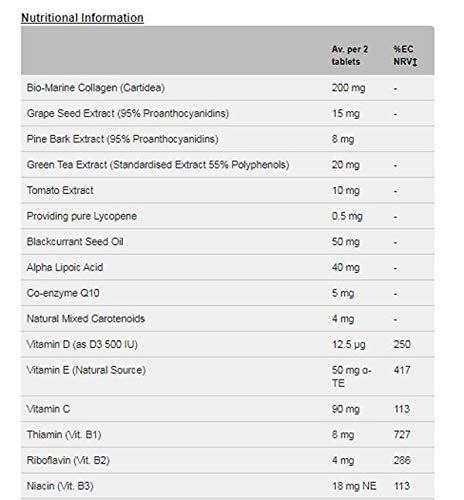The width and height of the screenshot is (464, 500).
Task: Select the Blackcurrant Seed Oil row
Action: pos(228,242)
